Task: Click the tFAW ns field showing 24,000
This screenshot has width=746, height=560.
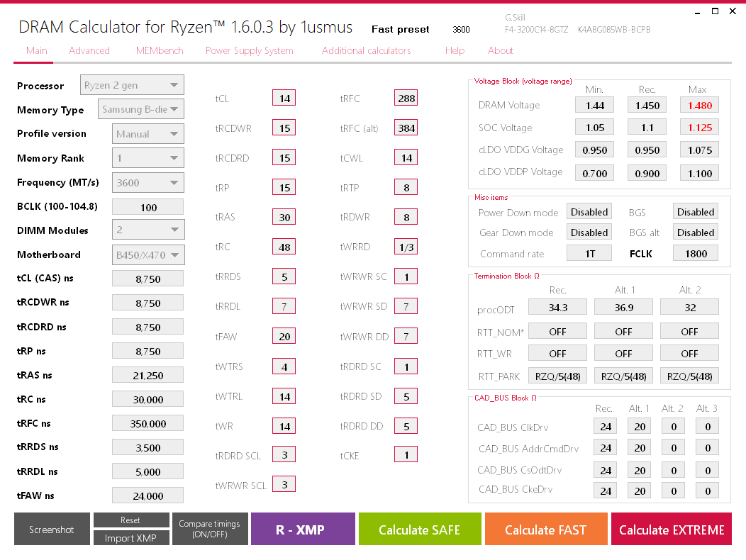Action: (148, 495)
